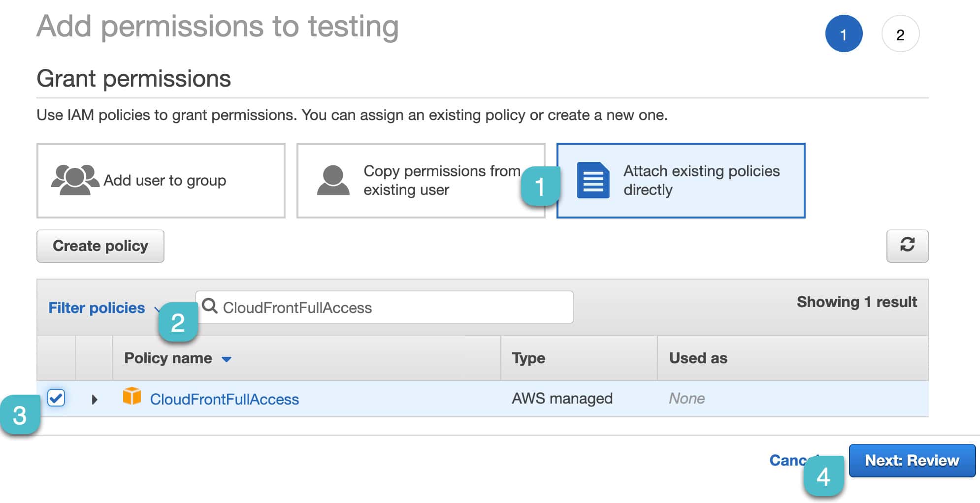Image resolution: width=980 pixels, height=503 pixels.
Task: Select Copy permissions from existing user
Action: coord(421,181)
